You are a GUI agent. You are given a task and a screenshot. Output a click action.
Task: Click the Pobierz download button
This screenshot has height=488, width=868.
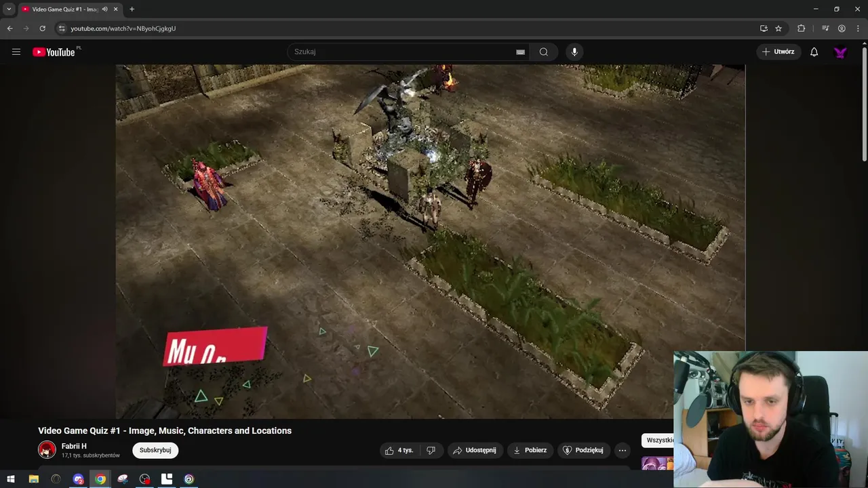pyautogui.click(x=530, y=450)
